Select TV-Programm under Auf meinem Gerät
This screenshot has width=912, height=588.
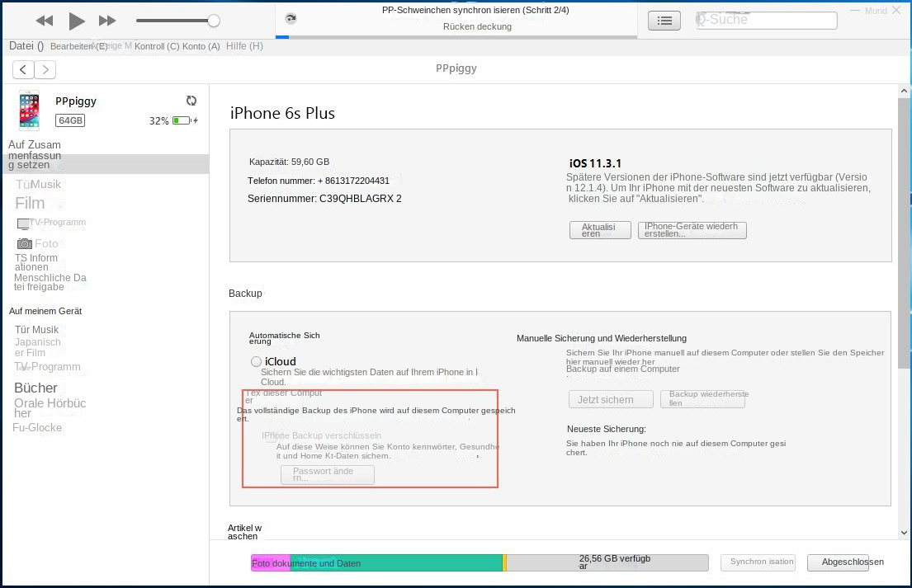point(47,367)
